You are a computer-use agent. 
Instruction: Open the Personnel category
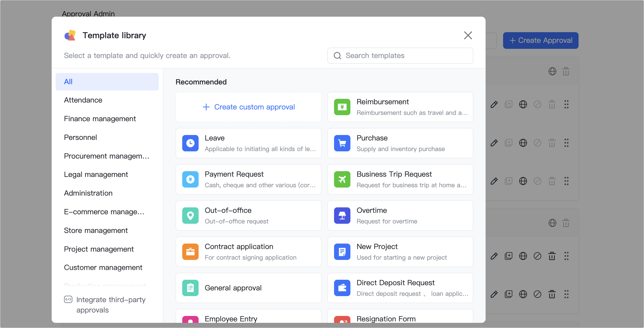(80, 137)
